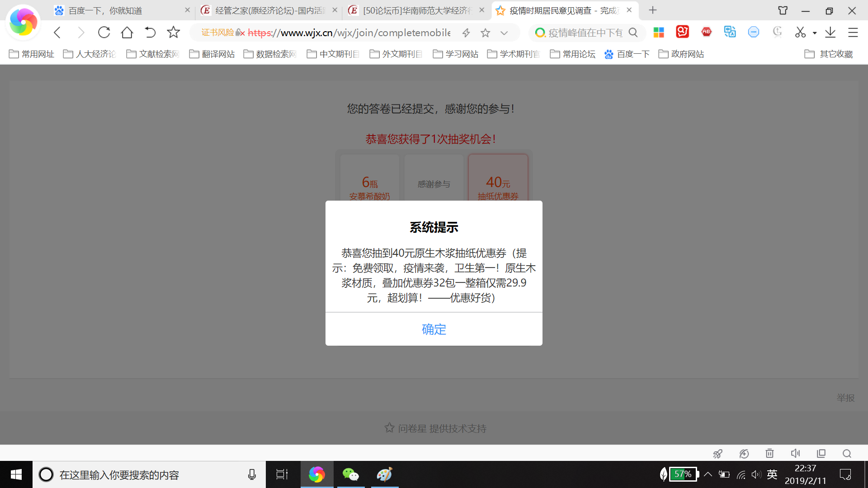The width and height of the screenshot is (868, 488).
Task: Open the 翻译网站 bookmarks folder
Action: point(212,54)
